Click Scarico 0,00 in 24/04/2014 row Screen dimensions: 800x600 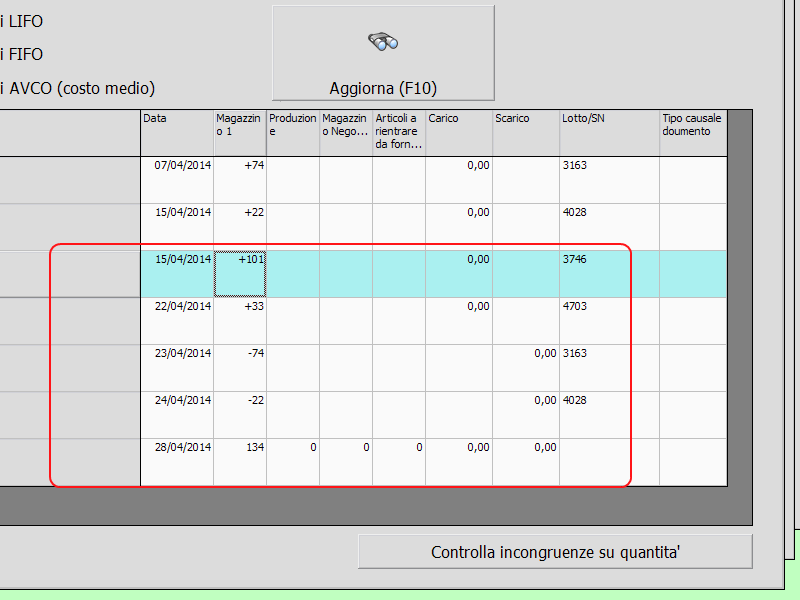[526, 415]
